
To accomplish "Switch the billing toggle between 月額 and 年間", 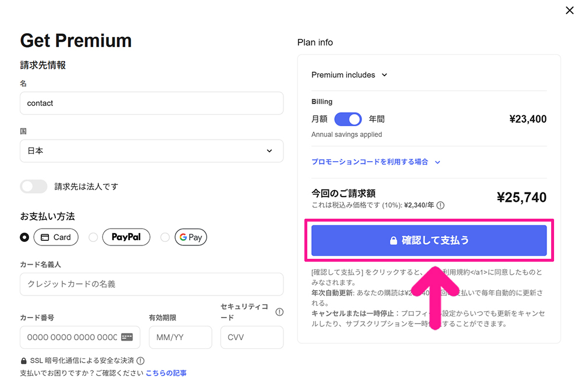I will 348,119.
